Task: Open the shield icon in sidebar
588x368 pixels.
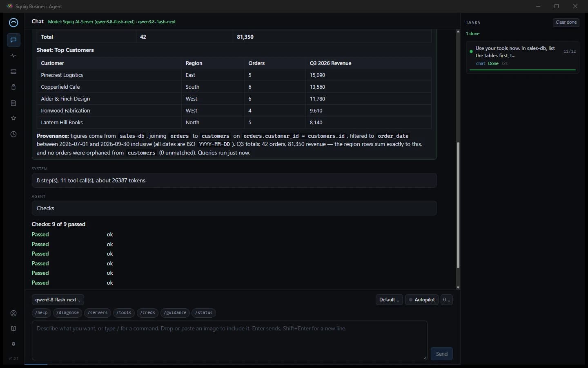Action: click(13, 344)
